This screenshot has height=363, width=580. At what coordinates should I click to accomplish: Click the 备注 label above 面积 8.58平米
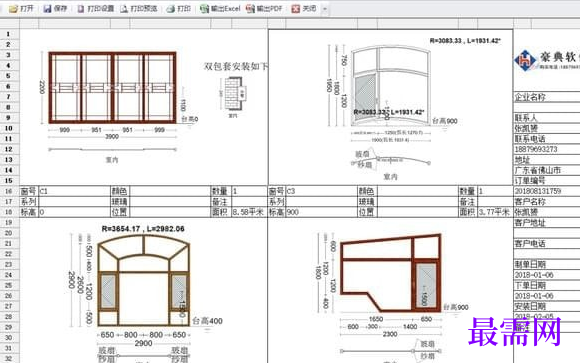(221, 202)
